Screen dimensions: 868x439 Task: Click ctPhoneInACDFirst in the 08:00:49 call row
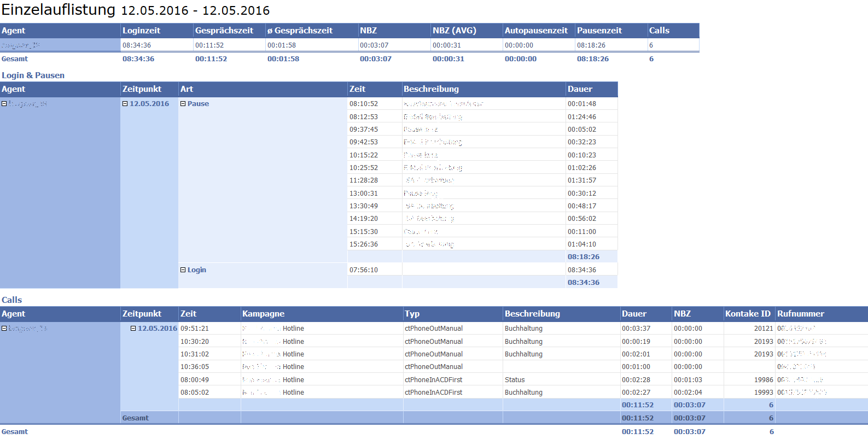click(x=433, y=380)
